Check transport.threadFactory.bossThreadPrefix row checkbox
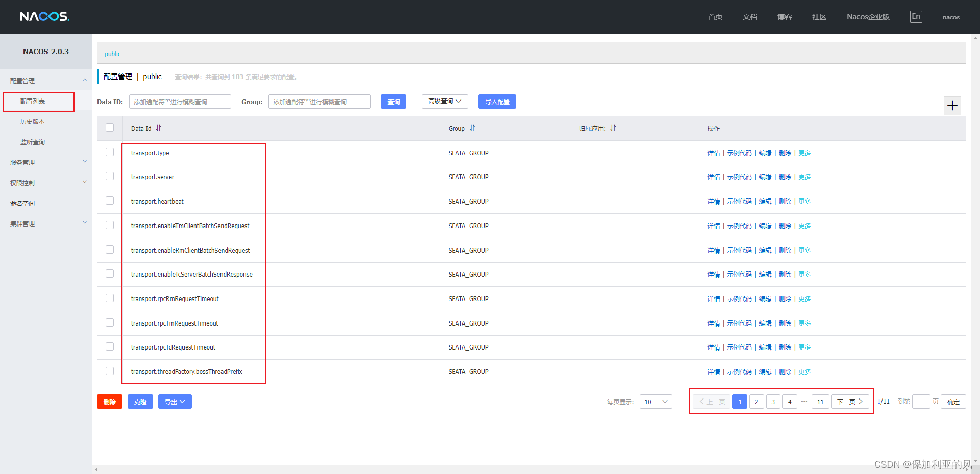This screenshot has width=980, height=474. [110, 371]
